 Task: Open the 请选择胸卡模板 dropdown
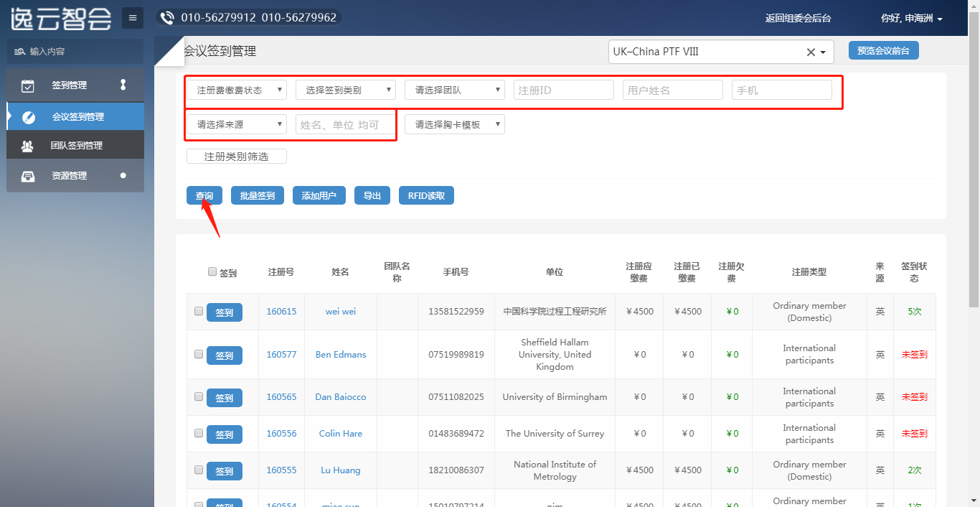tap(455, 124)
